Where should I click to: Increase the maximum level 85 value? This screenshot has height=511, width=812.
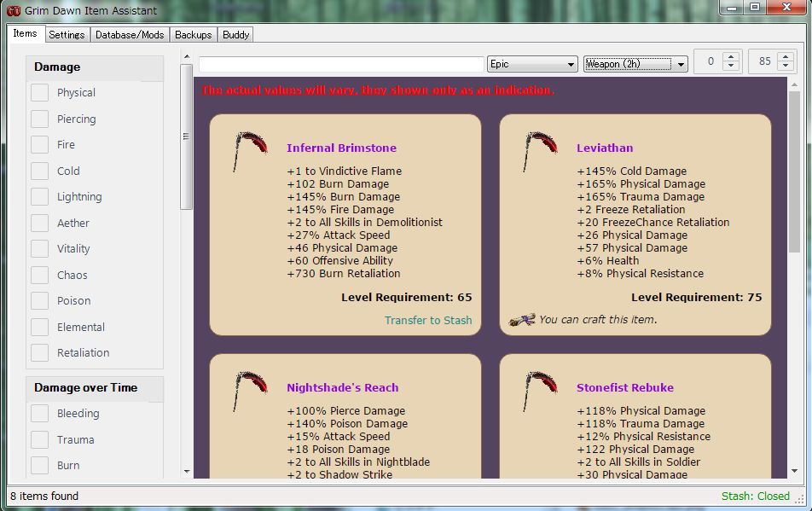point(786,57)
